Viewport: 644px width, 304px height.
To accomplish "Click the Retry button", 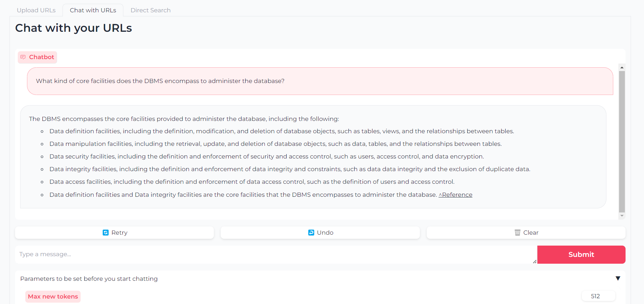I will 114,233.
